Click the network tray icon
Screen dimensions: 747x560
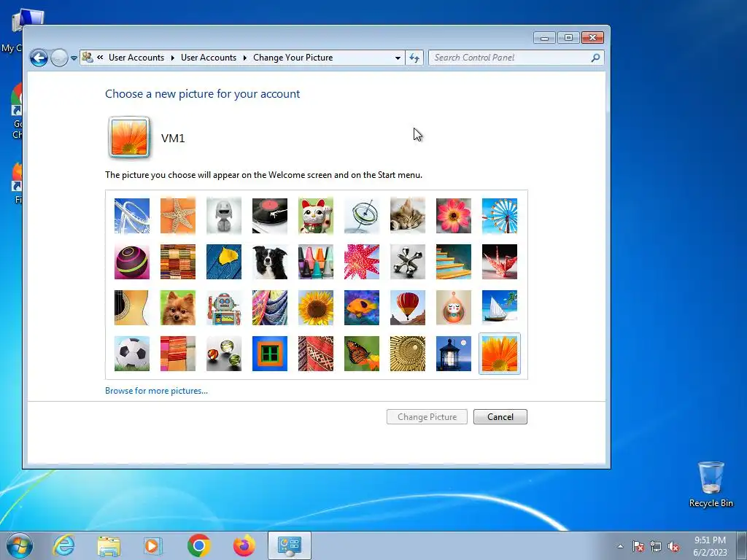click(x=656, y=546)
